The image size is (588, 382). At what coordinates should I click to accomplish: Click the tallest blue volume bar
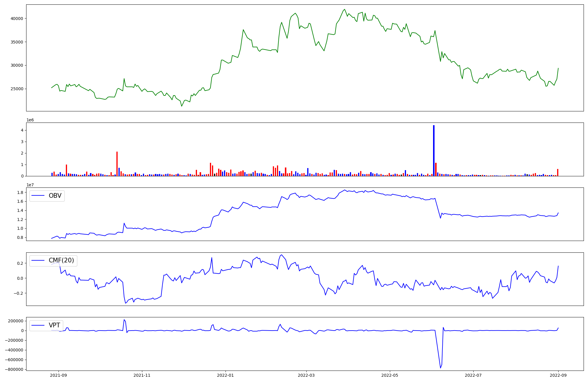[x=434, y=150]
